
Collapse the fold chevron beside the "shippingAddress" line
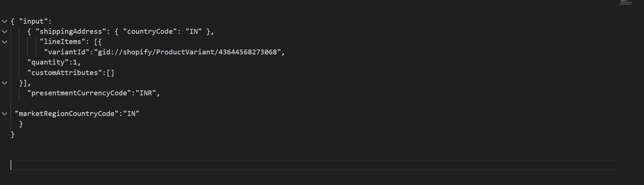point(5,32)
